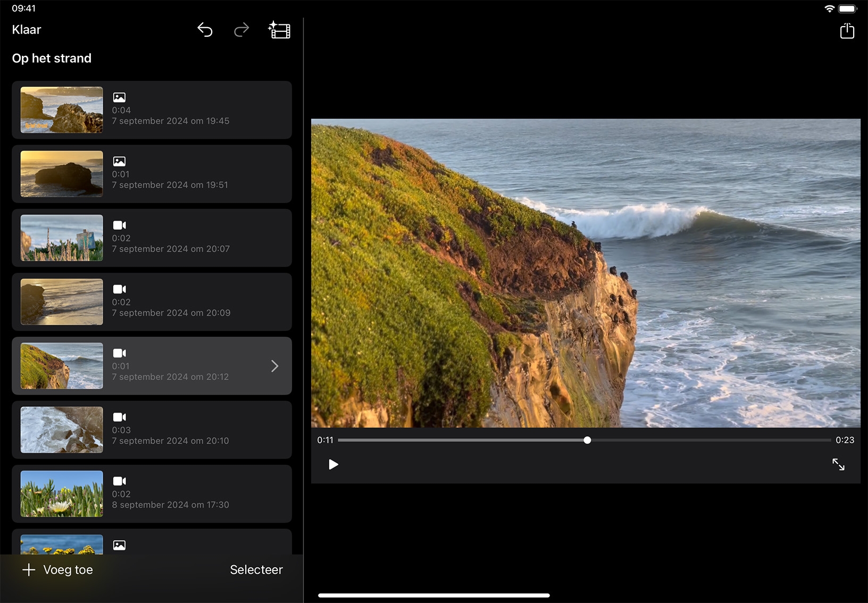Tap the 0:04 duration on 19:45 clip

click(x=121, y=110)
